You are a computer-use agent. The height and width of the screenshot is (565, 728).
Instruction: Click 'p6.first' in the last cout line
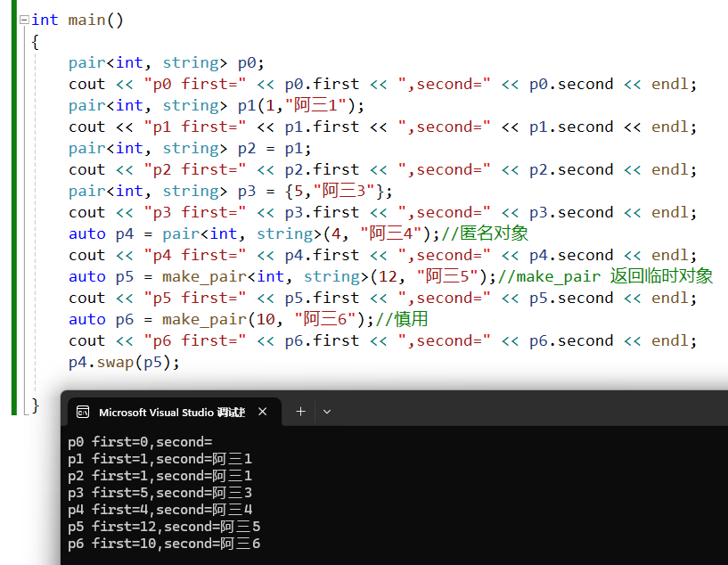click(322, 340)
